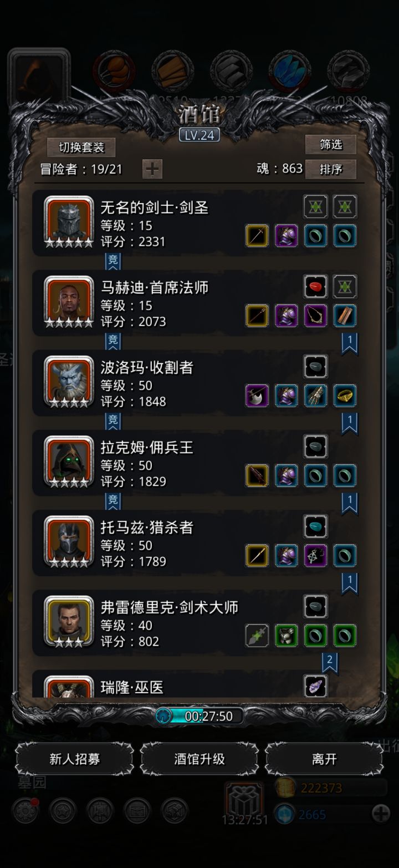Open the red gem slot of 马赫迪·首席法师

click(x=315, y=287)
